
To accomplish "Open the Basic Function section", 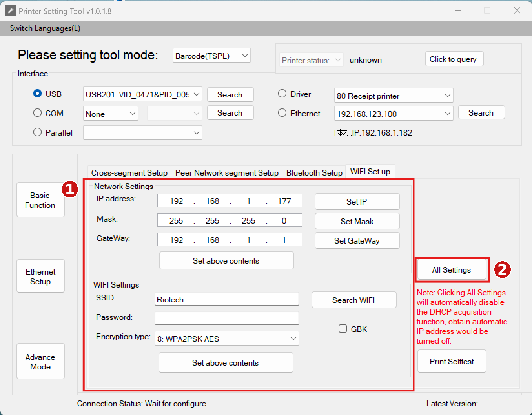I will 41,200.
